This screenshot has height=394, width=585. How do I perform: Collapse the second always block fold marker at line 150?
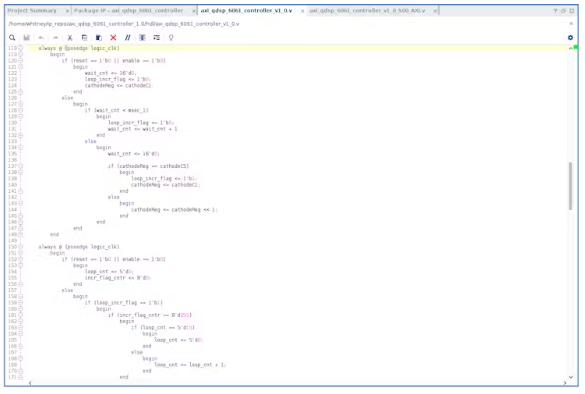[21, 247]
